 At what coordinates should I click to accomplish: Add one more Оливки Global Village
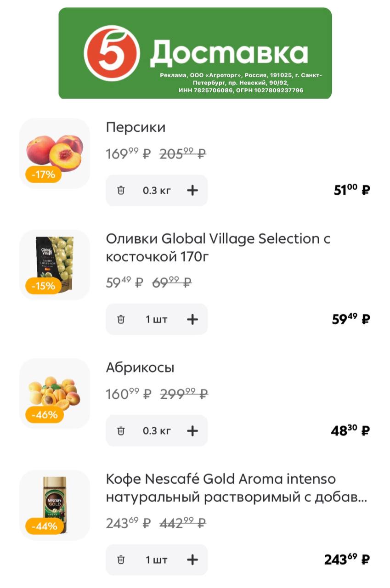point(192,319)
